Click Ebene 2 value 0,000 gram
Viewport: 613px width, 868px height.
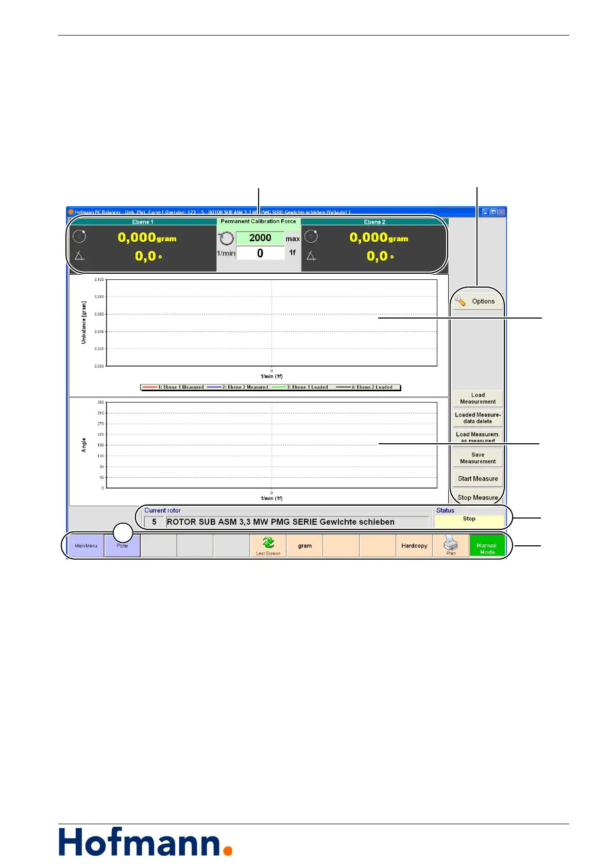coord(379,238)
